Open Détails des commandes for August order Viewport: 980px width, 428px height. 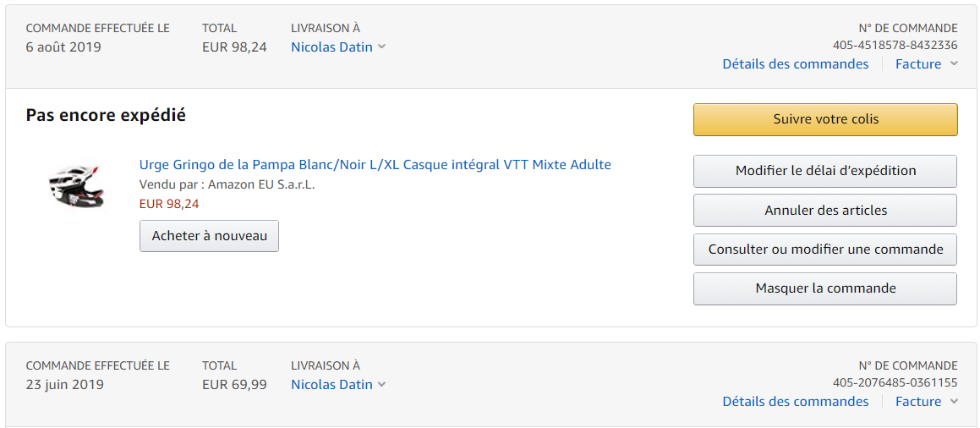click(x=795, y=63)
